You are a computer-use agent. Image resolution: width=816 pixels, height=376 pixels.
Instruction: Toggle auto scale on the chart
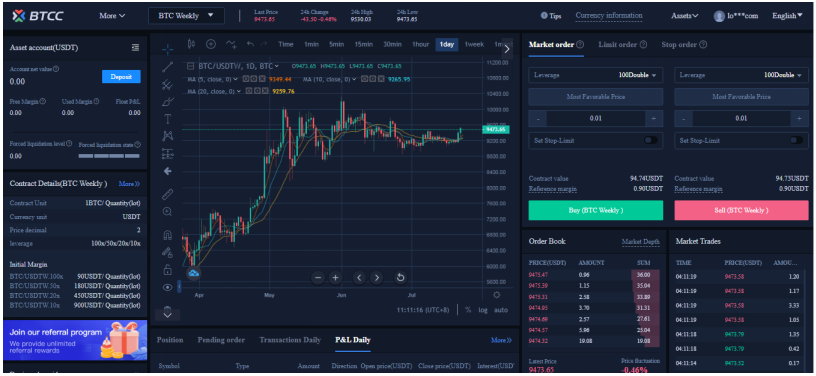click(501, 309)
